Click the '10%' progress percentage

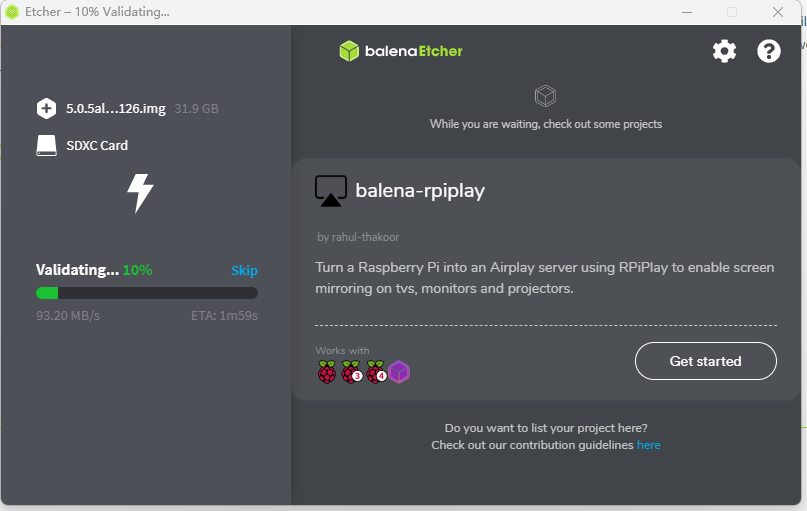click(137, 270)
